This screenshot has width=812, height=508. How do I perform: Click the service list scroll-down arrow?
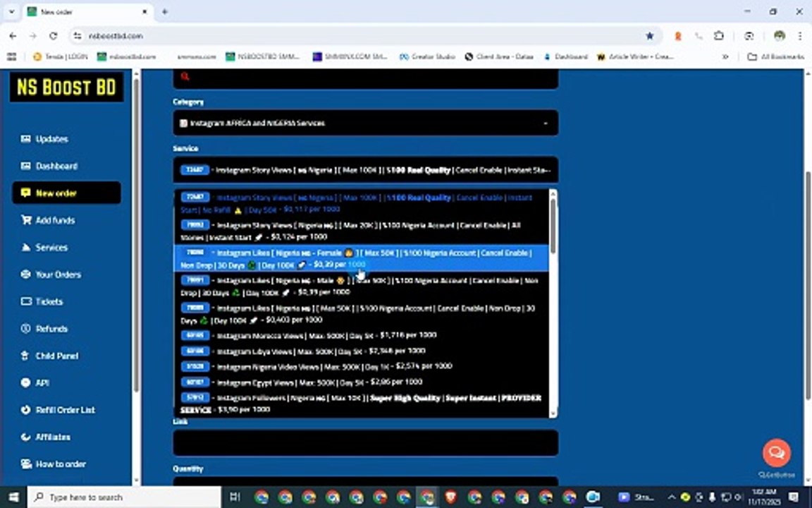pos(553,413)
